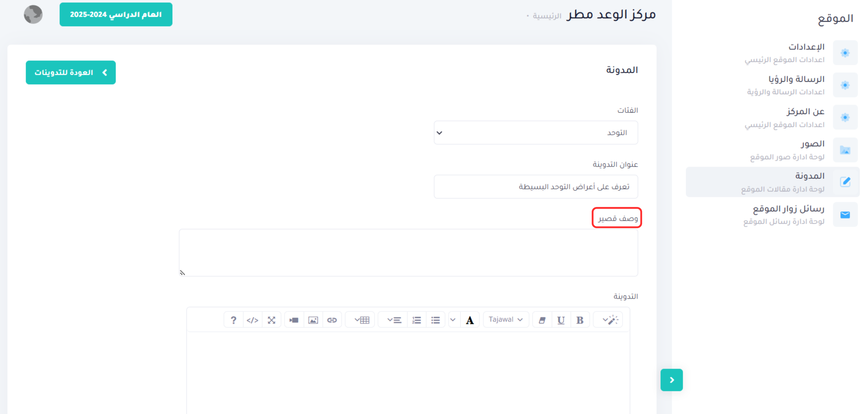Insert a picture in the editor

pyautogui.click(x=313, y=320)
